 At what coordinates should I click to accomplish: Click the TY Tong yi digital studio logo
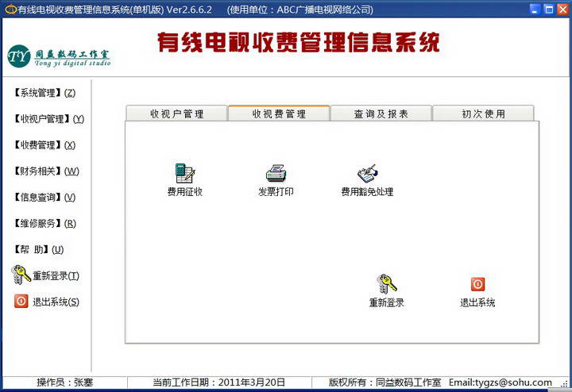click(x=59, y=56)
